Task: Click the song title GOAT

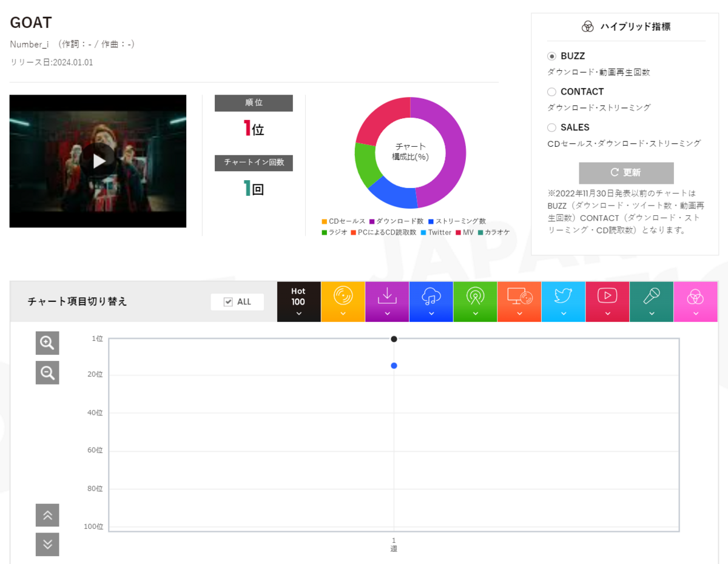Action: (31, 22)
